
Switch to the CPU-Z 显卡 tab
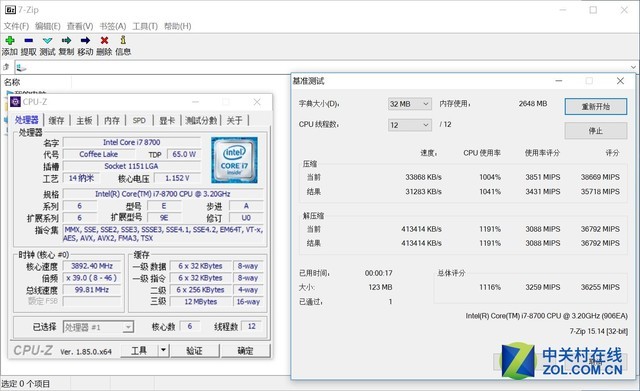point(167,120)
